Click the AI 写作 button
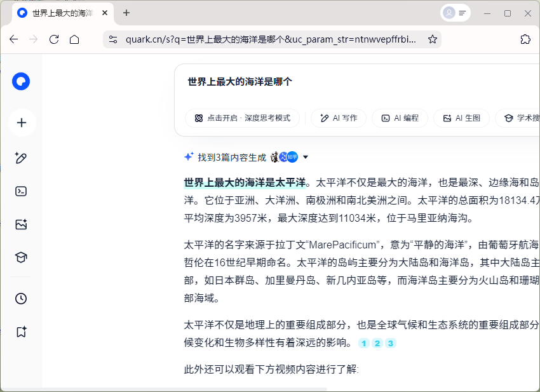540x392 pixels. 339,118
